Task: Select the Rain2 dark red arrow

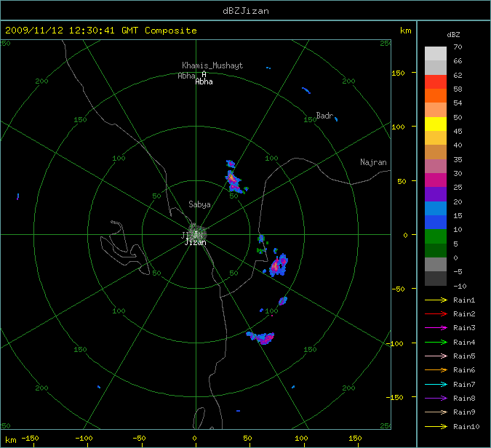Action: click(x=436, y=314)
